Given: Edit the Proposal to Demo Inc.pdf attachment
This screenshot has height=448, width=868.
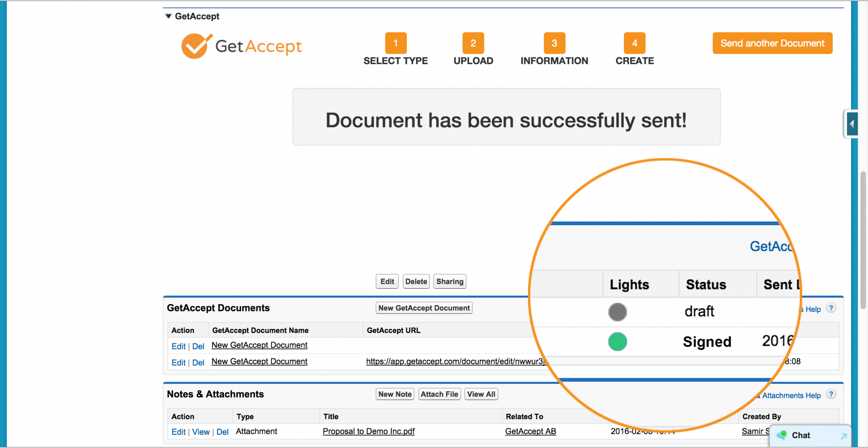Looking at the screenshot, I should 179,432.
